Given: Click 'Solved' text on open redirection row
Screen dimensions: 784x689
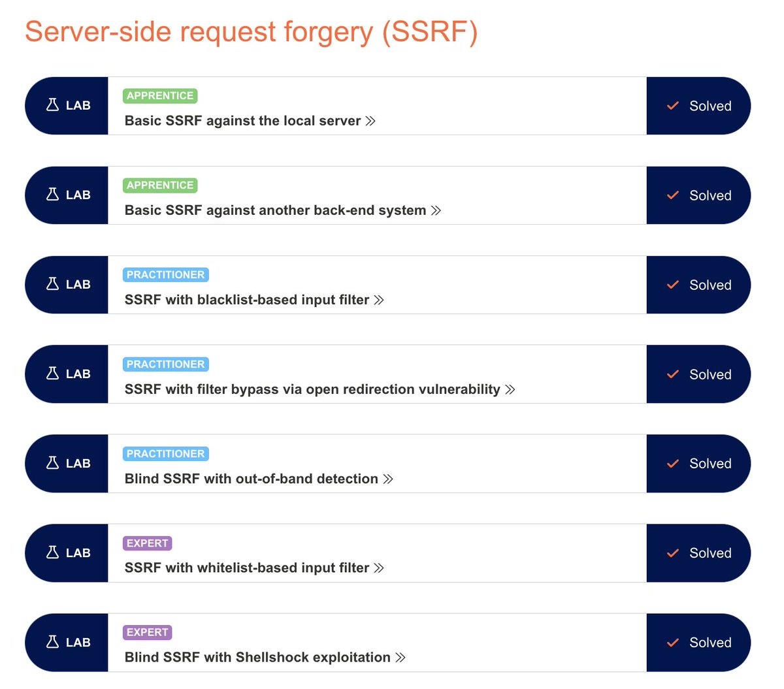Looking at the screenshot, I should click(710, 374).
